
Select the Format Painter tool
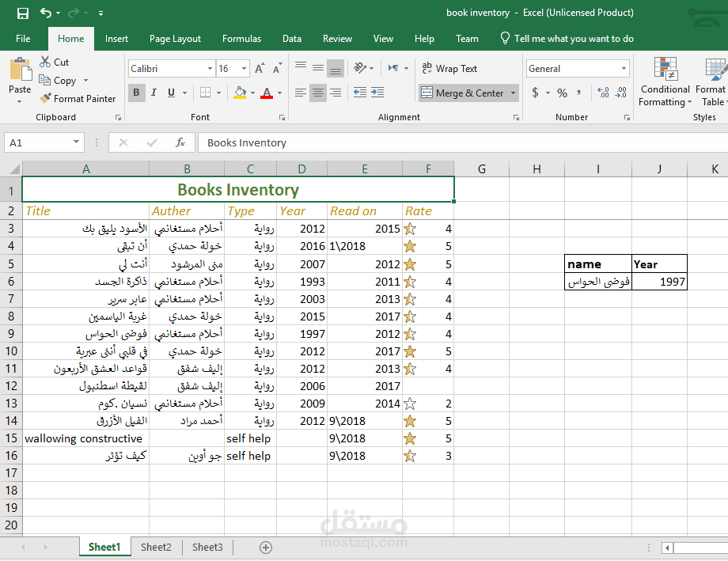[x=78, y=98]
